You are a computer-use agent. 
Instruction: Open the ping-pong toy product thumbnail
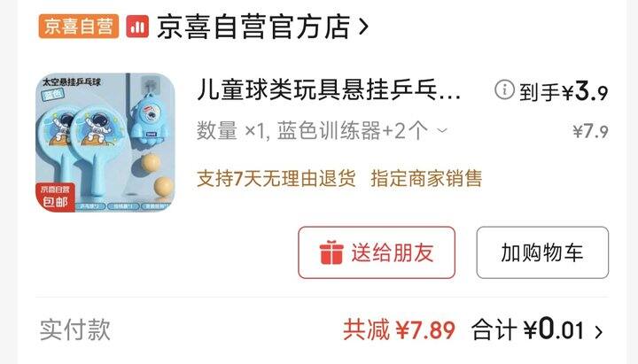[x=105, y=143]
